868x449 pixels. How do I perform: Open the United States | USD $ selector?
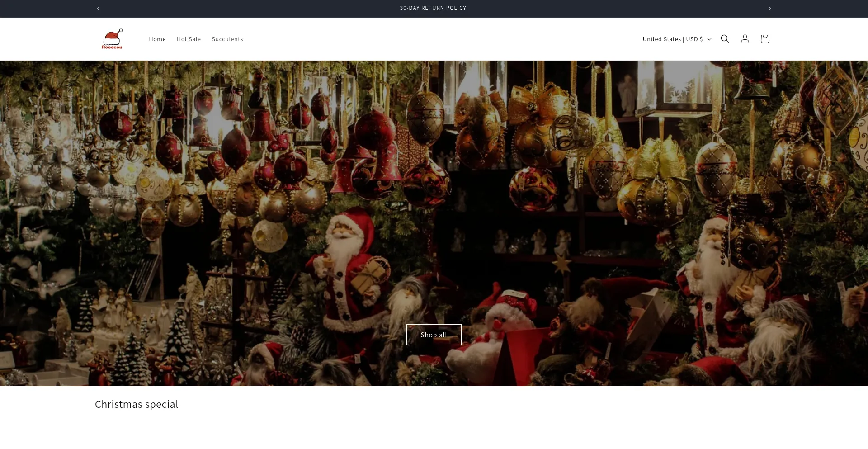pos(672,39)
